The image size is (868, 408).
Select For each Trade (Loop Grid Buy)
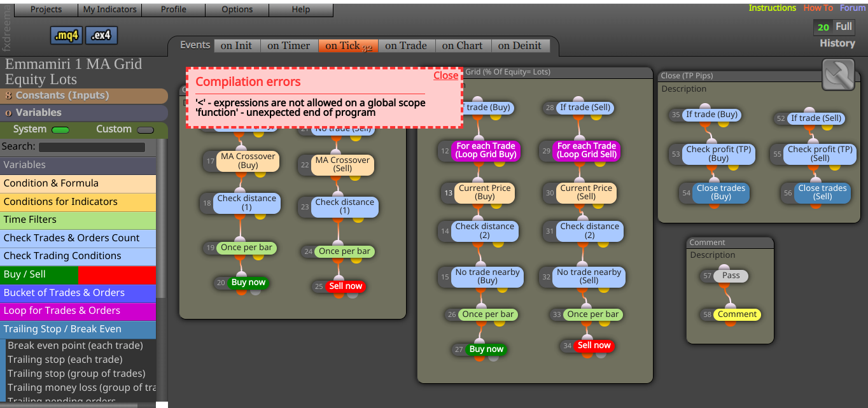click(x=486, y=150)
